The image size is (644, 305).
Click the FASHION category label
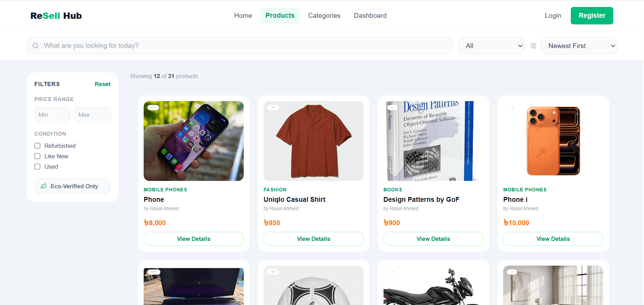275,190
